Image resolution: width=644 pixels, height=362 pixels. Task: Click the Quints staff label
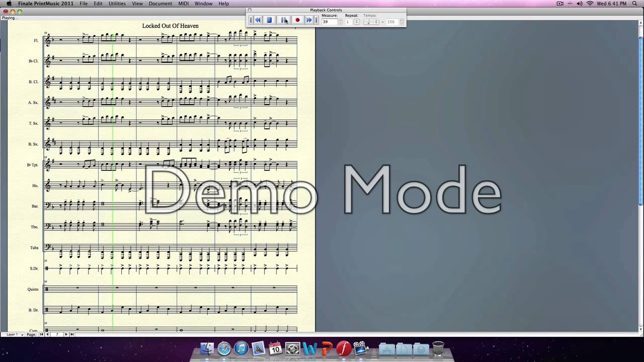tap(33, 289)
